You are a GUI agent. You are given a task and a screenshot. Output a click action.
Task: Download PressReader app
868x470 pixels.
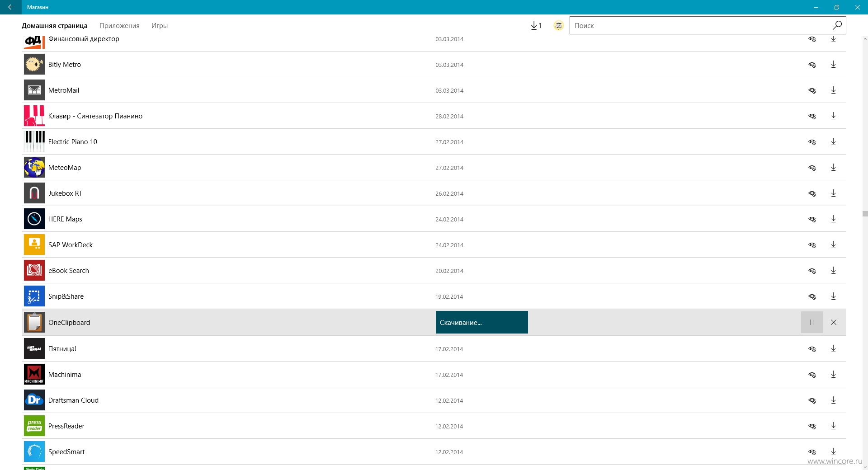click(833, 426)
